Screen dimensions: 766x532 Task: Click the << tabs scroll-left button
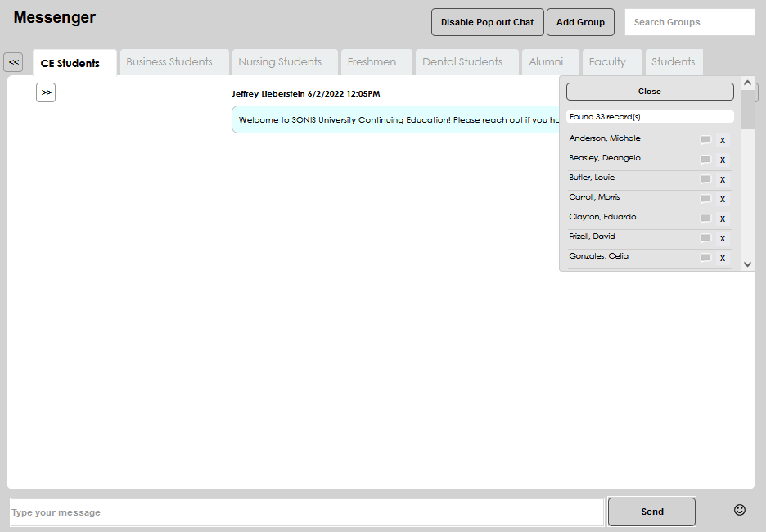coord(13,62)
